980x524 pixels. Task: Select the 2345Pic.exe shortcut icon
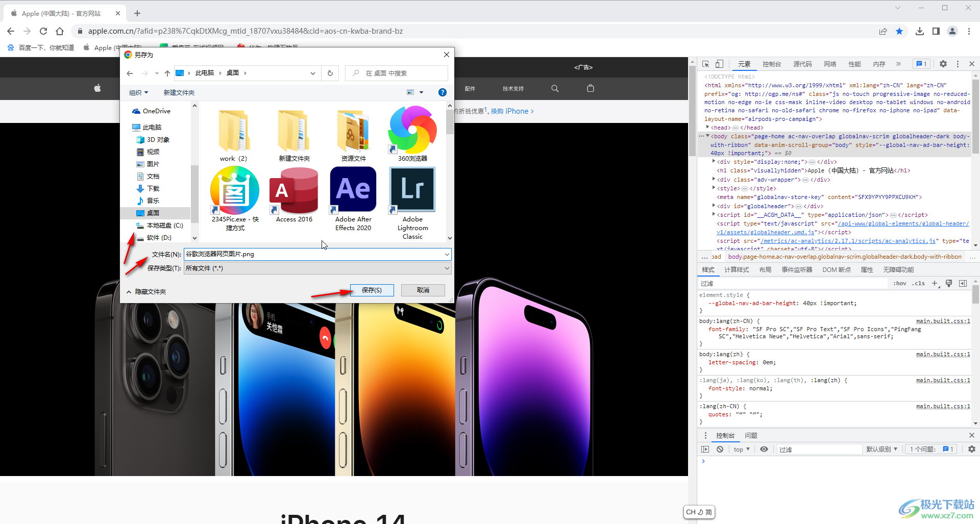click(x=235, y=199)
